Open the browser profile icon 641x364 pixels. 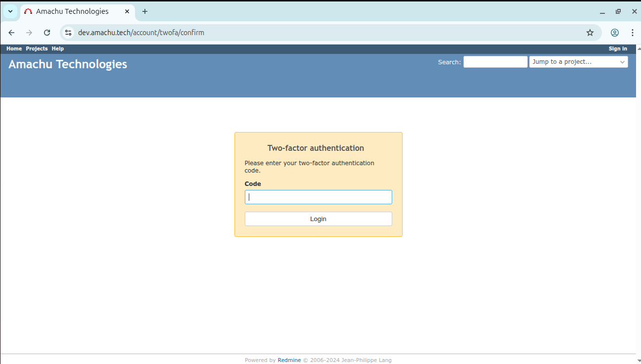(x=614, y=33)
